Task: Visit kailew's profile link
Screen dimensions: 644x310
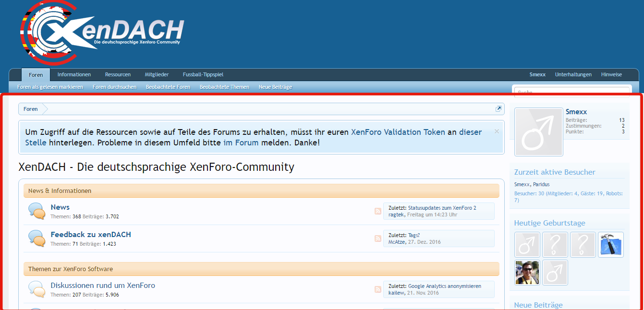Action: point(396,293)
